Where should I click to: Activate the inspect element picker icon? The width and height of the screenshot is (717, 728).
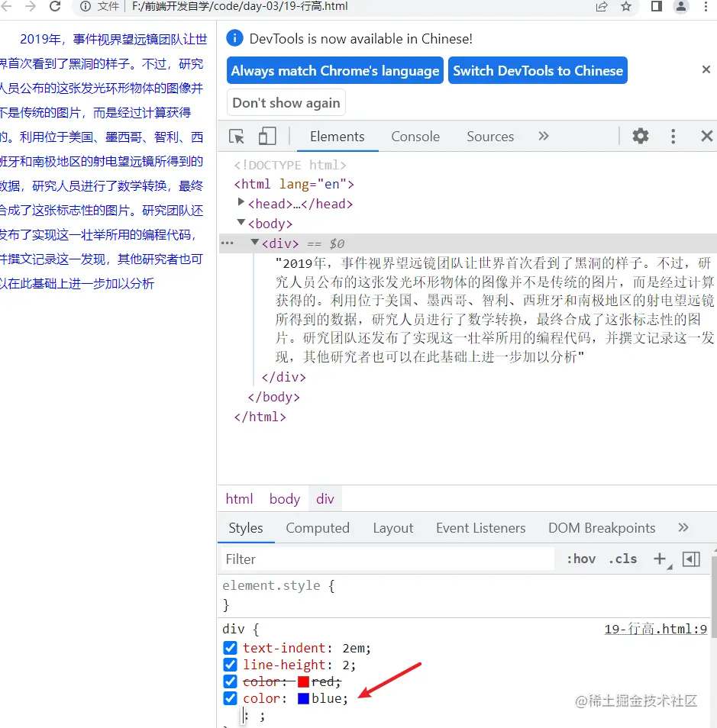237,137
